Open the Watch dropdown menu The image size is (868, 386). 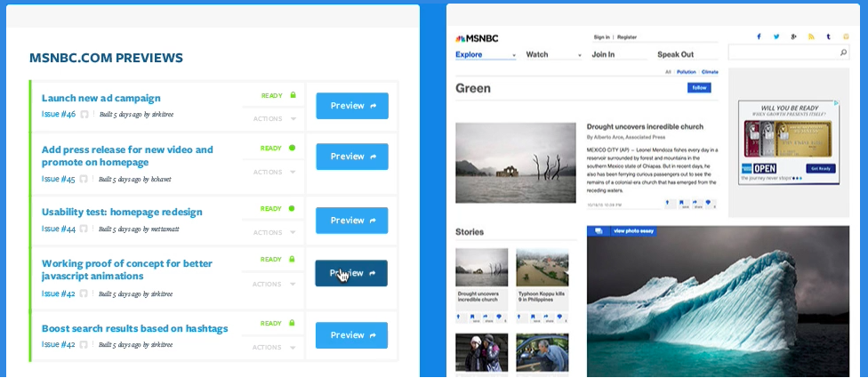click(x=553, y=55)
